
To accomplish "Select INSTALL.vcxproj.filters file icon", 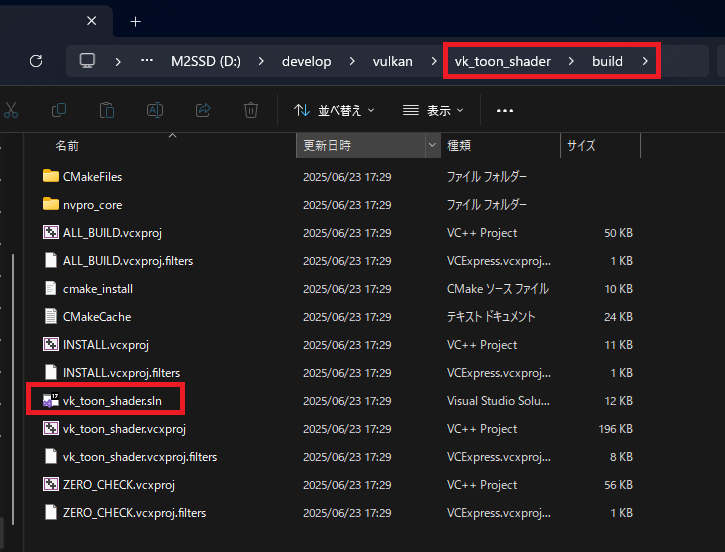I will click(x=51, y=372).
